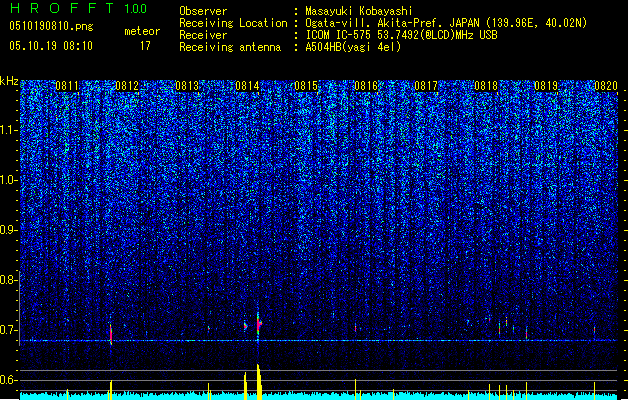
Task: Click the 0811 time marker
Action: tap(67, 86)
